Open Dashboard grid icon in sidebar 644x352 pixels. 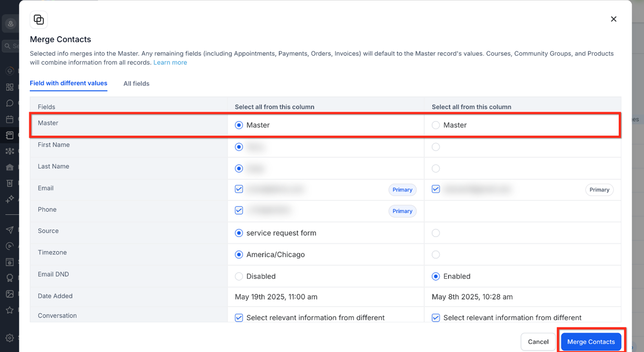pyautogui.click(x=9, y=87)
